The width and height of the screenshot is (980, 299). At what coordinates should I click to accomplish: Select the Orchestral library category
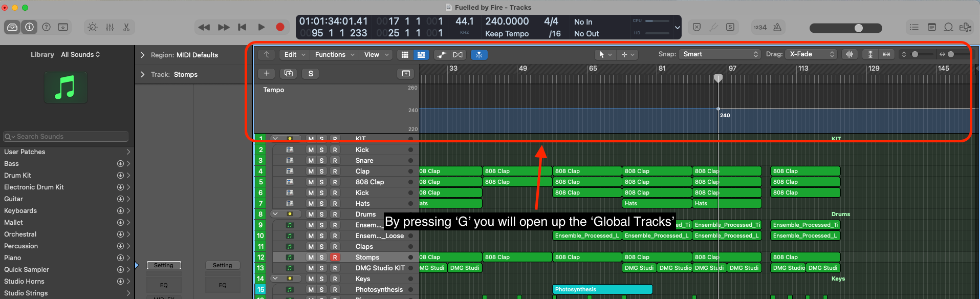tap(67, 234)
